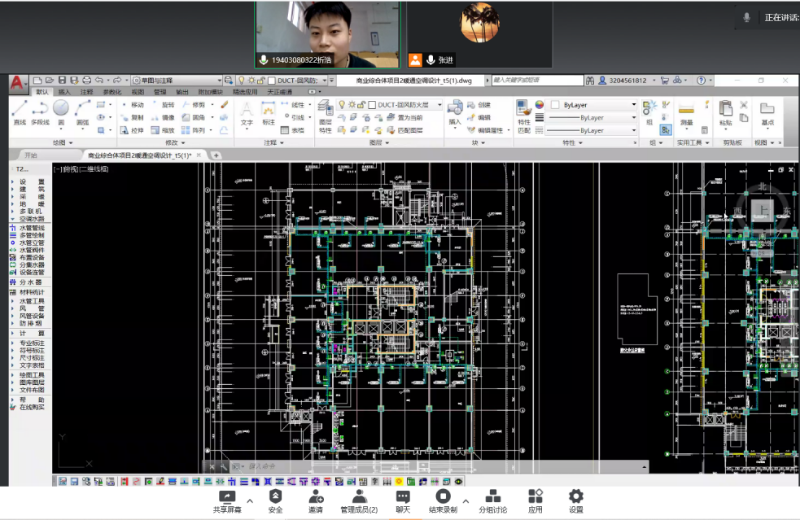Click the Insert block (插入) icon
Screen dimensions: 800x520
tap(455, 110)
